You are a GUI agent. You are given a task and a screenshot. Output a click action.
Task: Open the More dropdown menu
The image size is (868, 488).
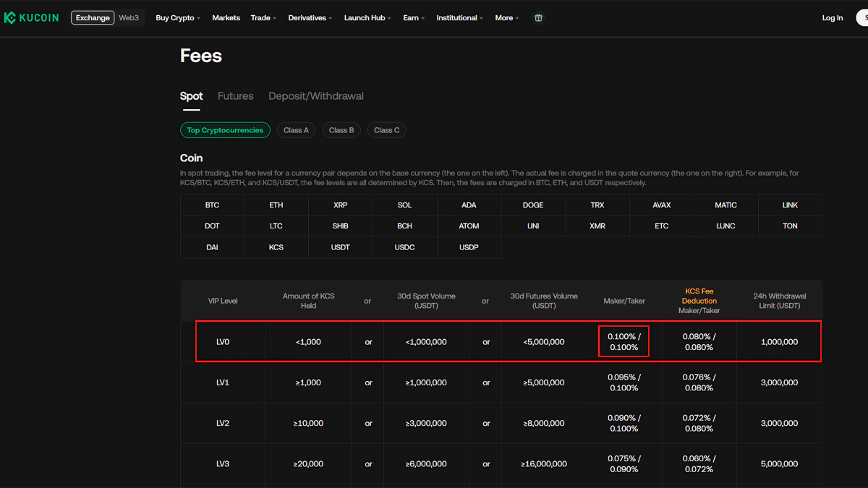[x=507, y=18]
